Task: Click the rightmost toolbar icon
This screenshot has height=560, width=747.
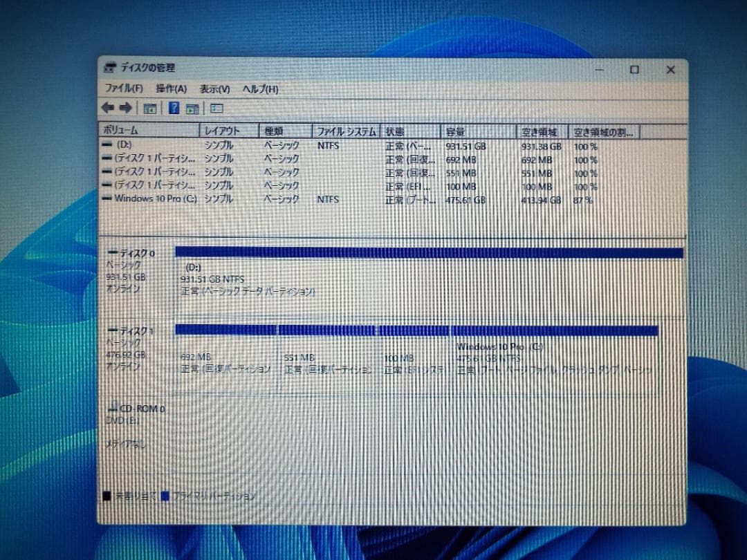Action: click(215, 108)
